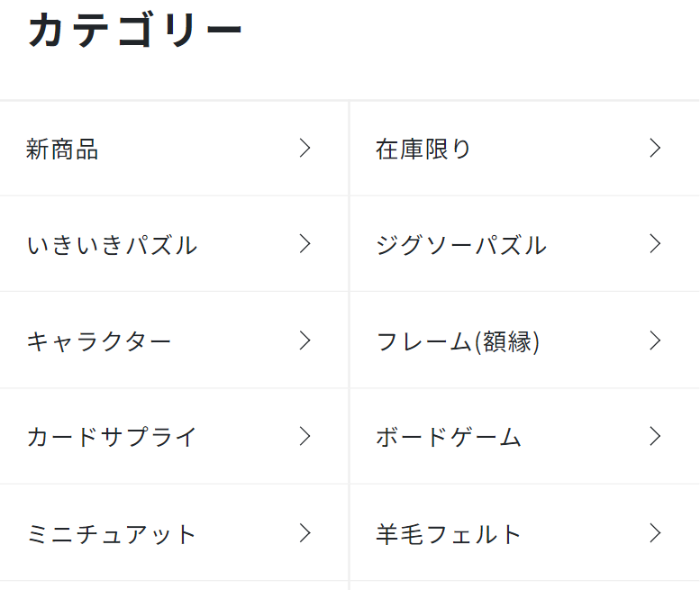
Task: Click the chevron beside キャラクター
Action: click(305, 340)
